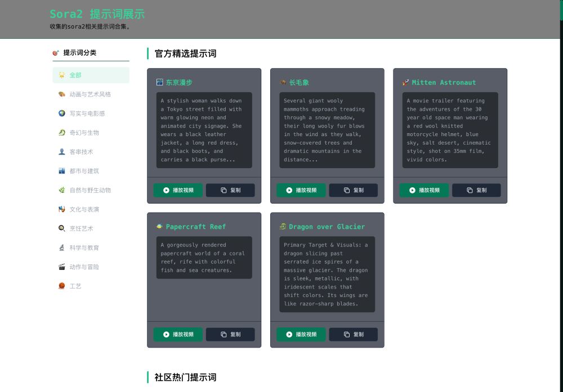Play video for Papercraft Reef
This screenshot has width=563, height=392.
(178, 334)
